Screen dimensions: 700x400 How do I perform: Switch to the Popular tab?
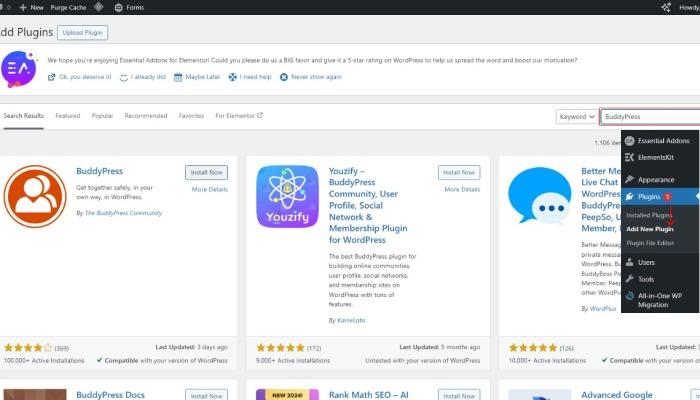[x=102, y=116]
